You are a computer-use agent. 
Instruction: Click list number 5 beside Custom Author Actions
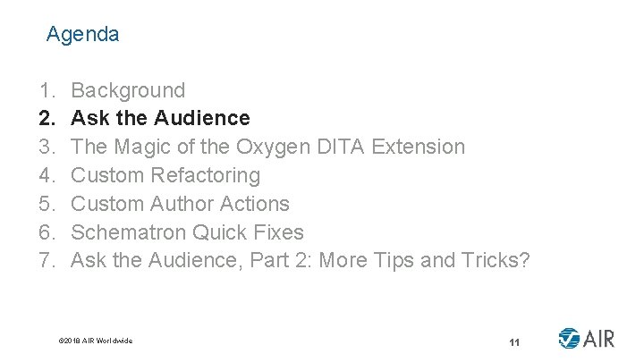coord(46,204)
